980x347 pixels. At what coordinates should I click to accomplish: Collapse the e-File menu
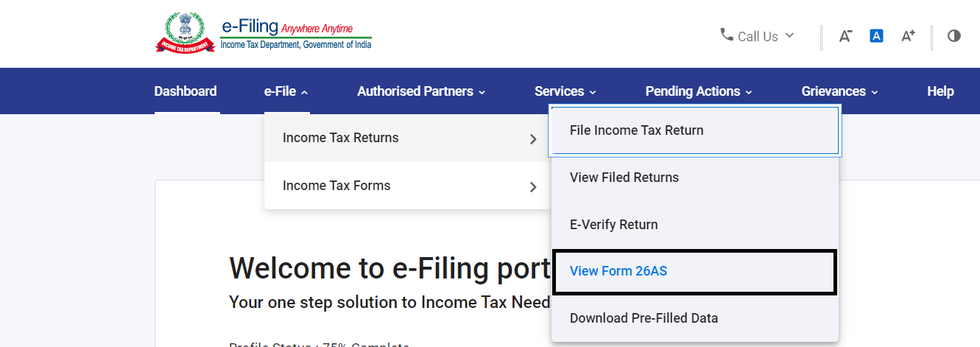[x=286, y=91]
